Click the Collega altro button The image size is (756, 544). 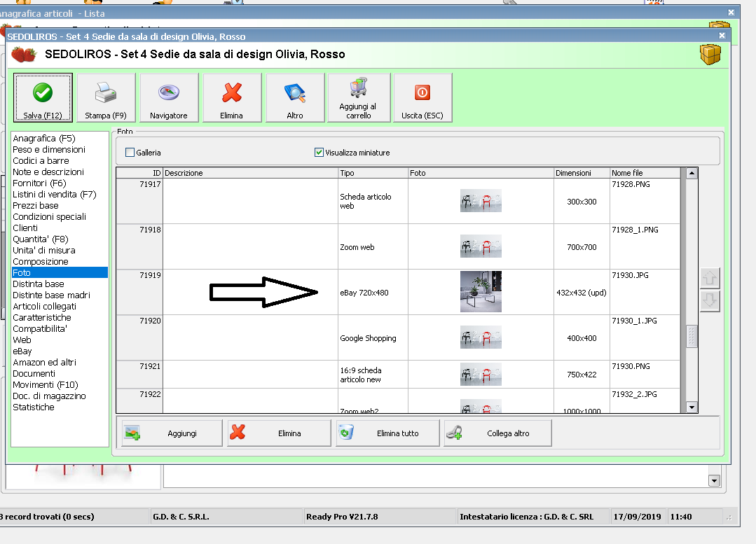coord(497,433)
